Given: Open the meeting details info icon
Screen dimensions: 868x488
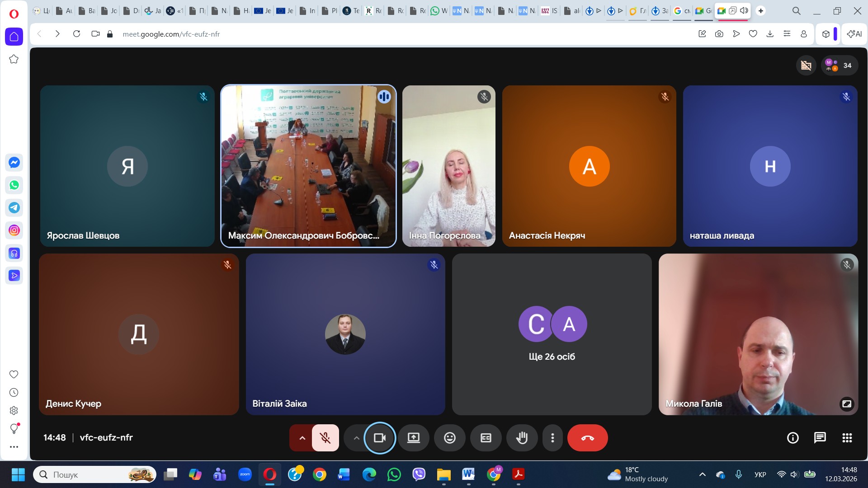Looking at the screenshot, I should click(x=793, y=438).
